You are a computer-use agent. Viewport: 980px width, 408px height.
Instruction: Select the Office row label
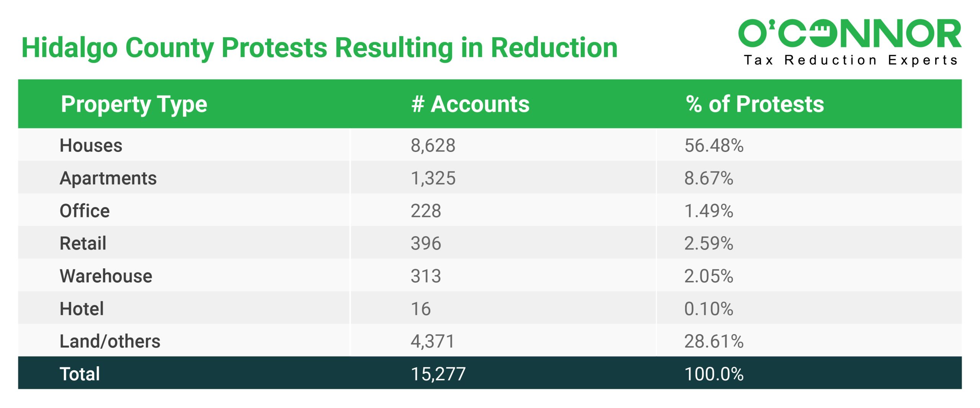point(85,211)
